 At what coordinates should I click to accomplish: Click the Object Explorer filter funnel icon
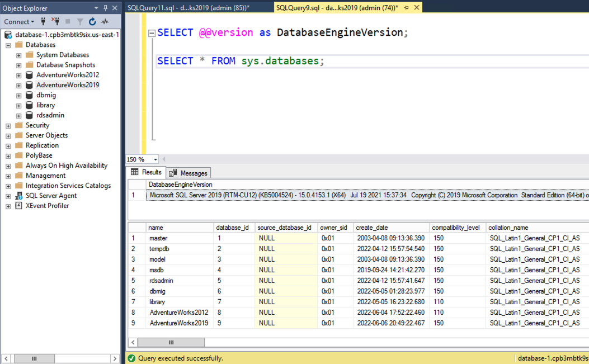80,22
